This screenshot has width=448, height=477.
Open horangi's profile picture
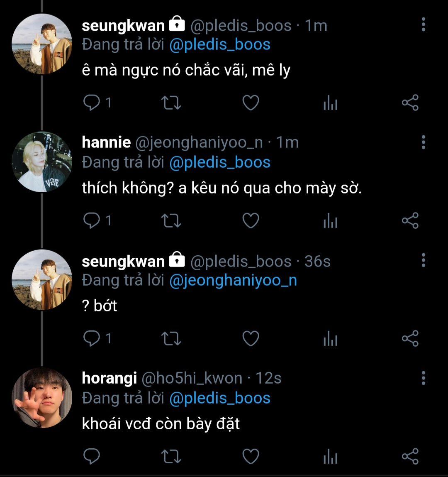(42, 397)
